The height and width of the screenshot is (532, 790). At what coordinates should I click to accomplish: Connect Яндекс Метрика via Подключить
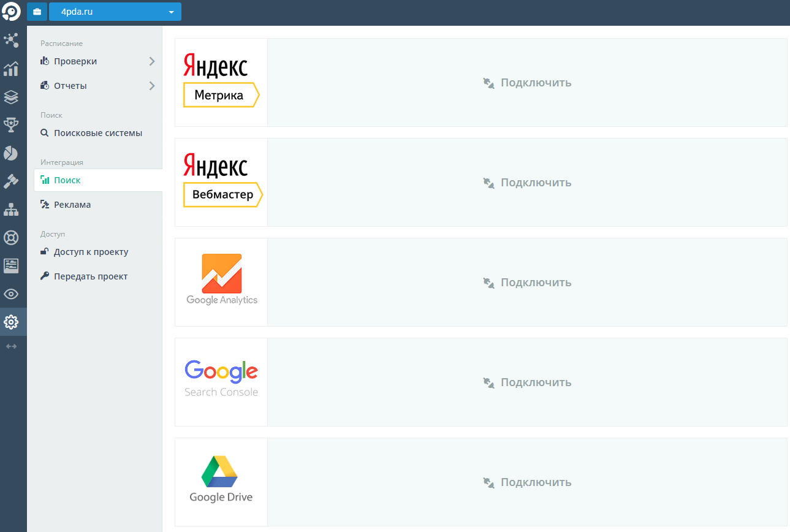point(527,83)
